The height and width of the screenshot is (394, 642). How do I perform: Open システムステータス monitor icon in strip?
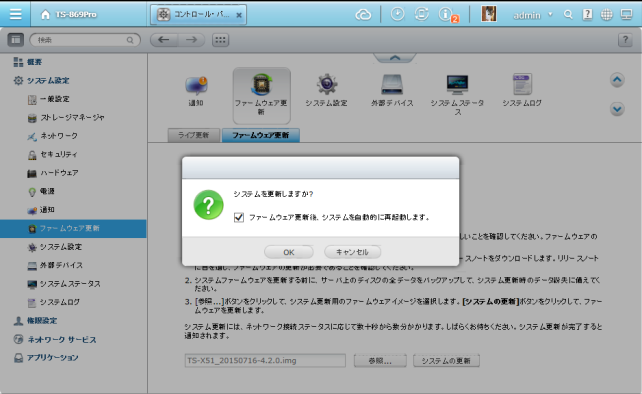coord(457,95)
